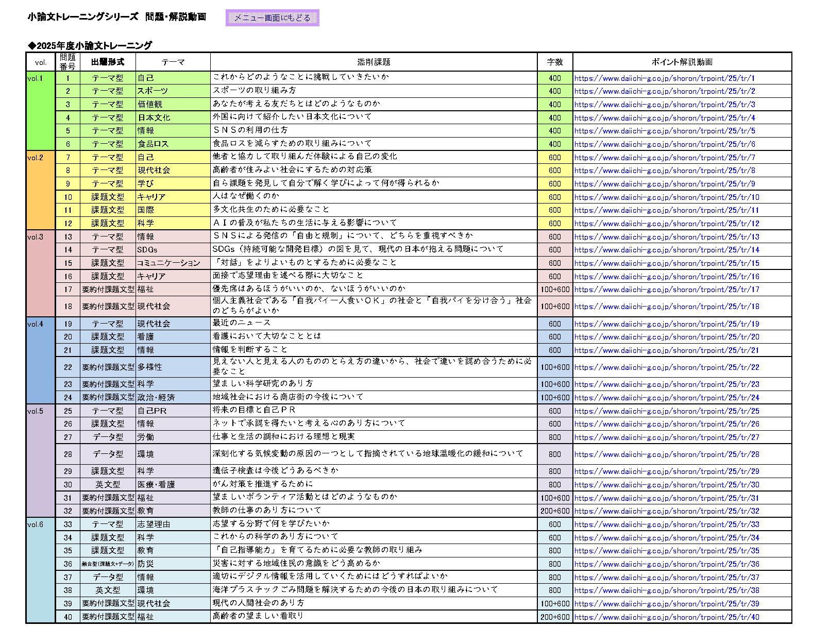
Task: Follow the video link ending tr/33
Action: (666, 524)
